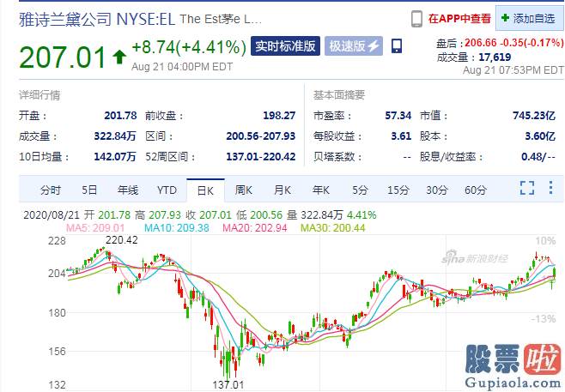
Task: Open the three-dot chart options menu
Action: click(550, 188)
